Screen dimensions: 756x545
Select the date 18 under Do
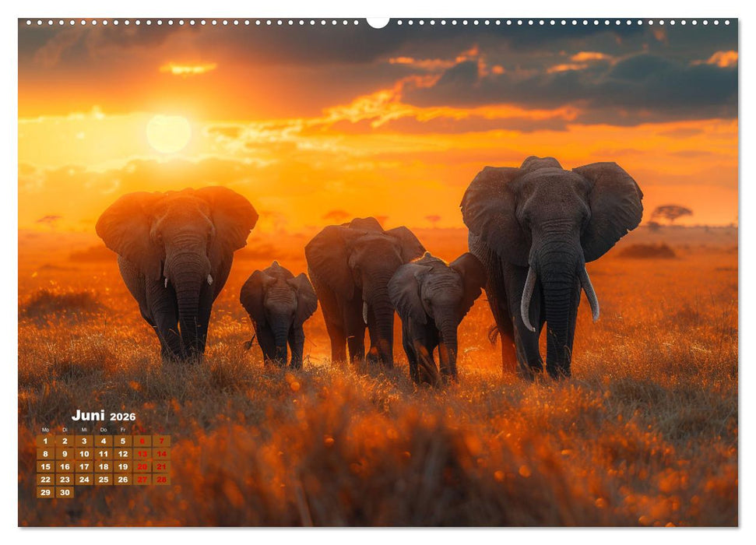pos(104,466)
